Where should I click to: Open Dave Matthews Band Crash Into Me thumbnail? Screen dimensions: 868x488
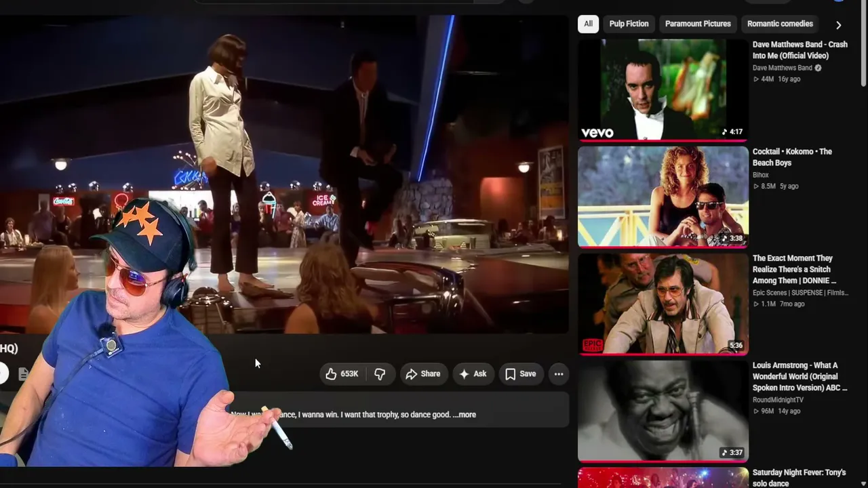[663, 90]
